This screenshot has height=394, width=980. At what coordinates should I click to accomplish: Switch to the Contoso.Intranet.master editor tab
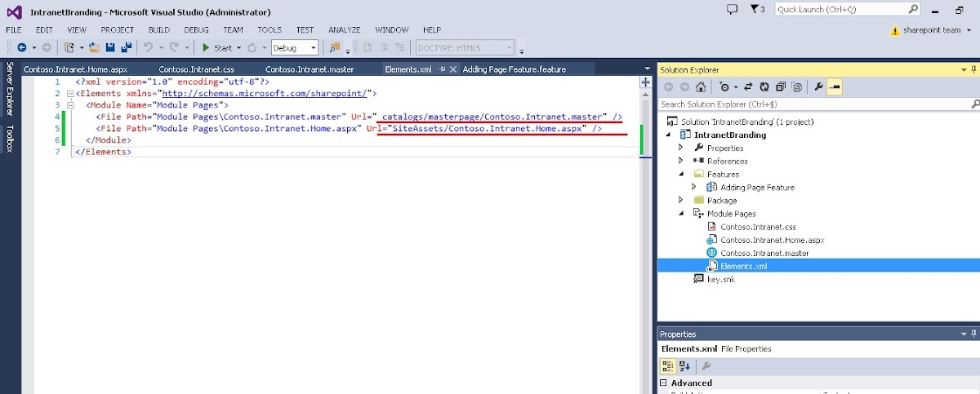[310, 69]
